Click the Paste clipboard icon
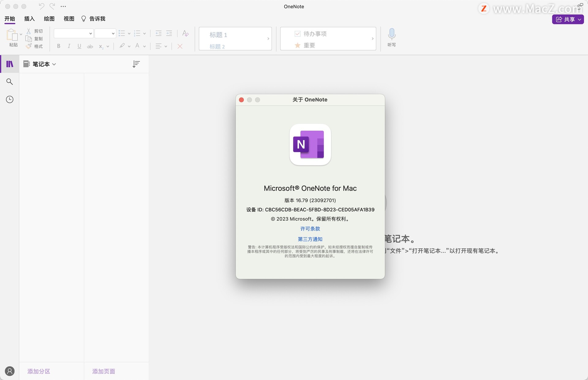 pos(12,35)
